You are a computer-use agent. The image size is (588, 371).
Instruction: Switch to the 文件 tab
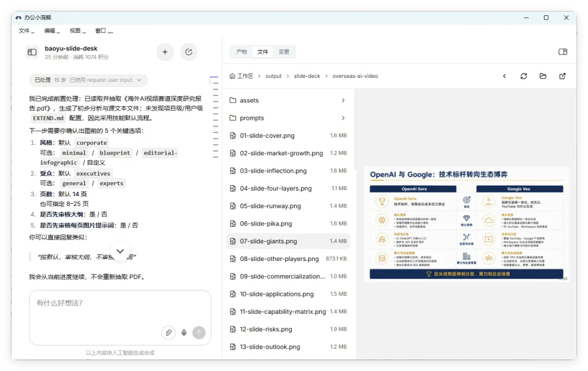click(263, 52)
